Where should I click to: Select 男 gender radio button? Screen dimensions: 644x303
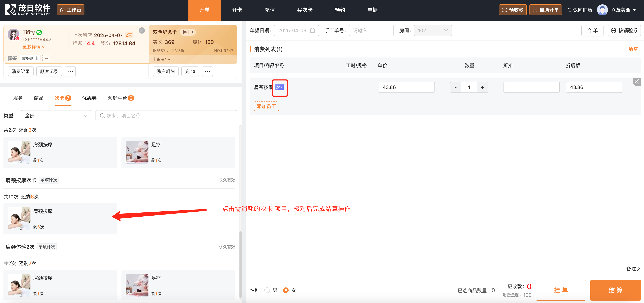click(267, 290)
